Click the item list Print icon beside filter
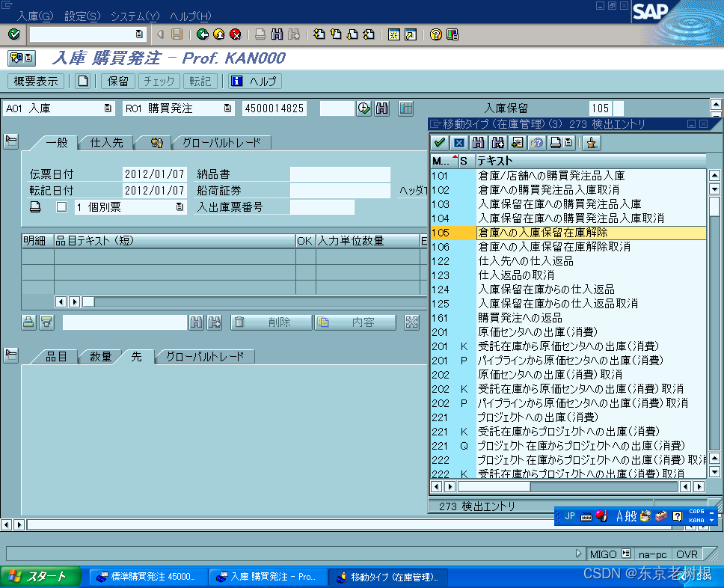This screenshot has height=588, width=724. pos(28,322)
